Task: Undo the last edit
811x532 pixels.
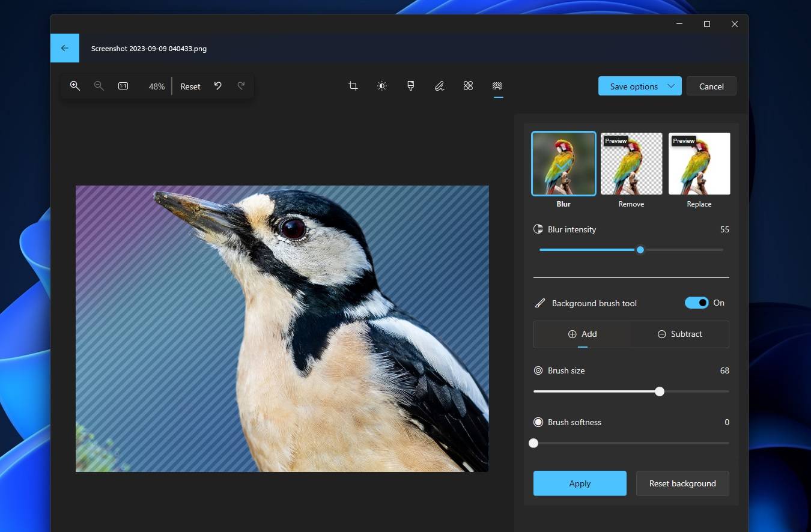Action: pos(217,86)
